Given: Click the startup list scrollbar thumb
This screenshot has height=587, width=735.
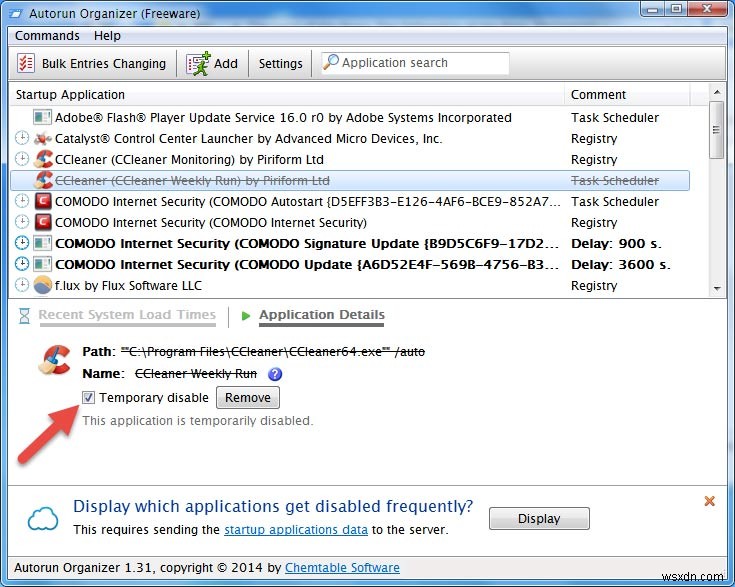Looking at the screenshot, I should pos(716,130).
